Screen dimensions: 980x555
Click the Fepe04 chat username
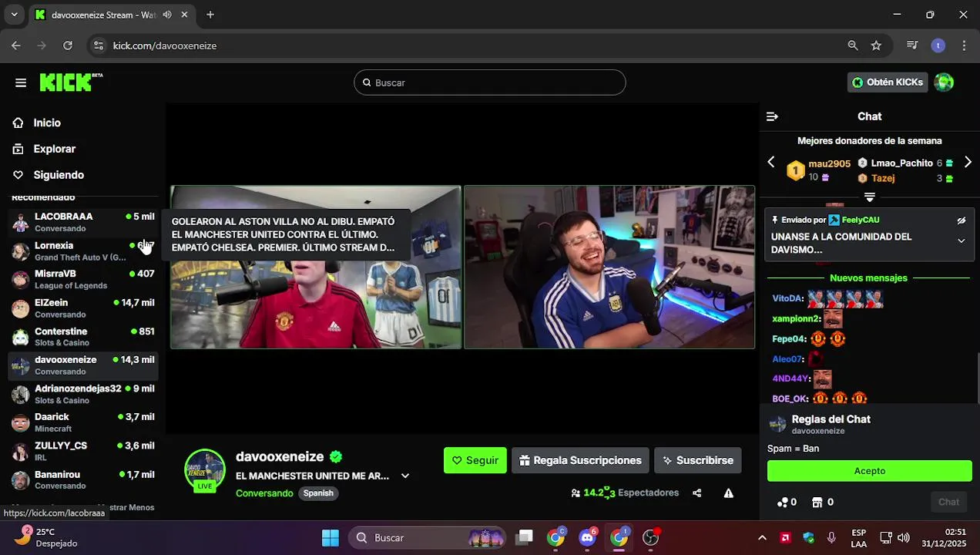click(x=789, y=338)
